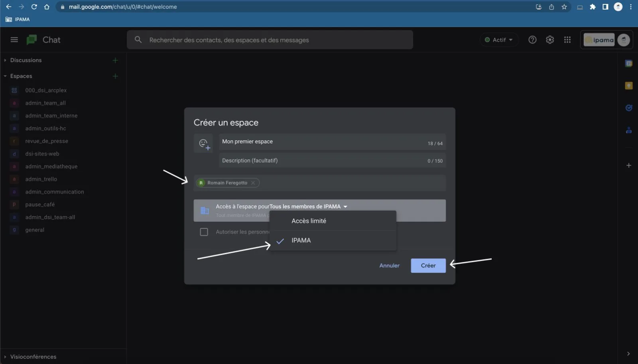Open Google Calendar in the side panel
The width and height of the screenshot is (638, 364).
629,63
